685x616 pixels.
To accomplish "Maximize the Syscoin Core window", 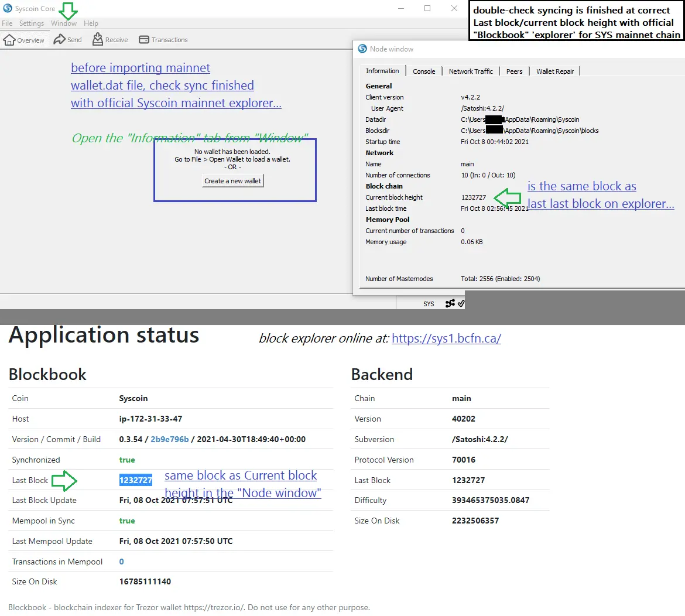I will point(427,8).
